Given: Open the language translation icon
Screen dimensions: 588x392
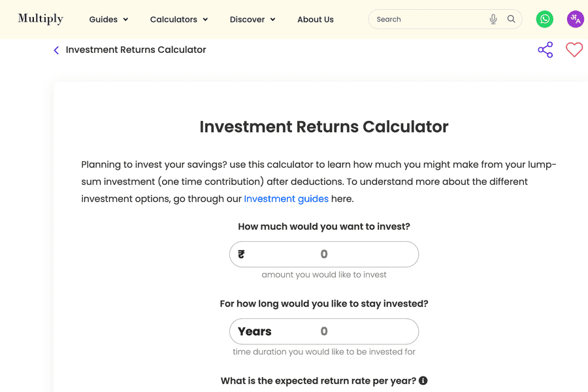Looking at the screenshot, I should pyautogui.click(x=575, y=19).
